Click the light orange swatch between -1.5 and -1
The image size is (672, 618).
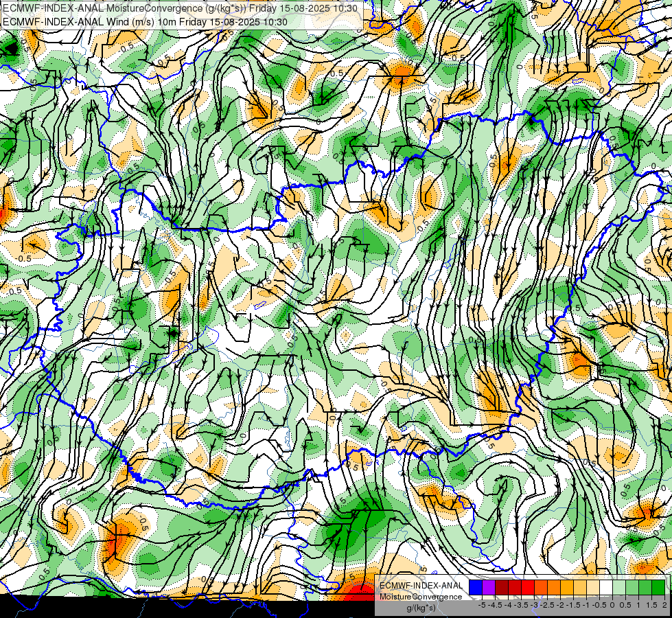(x=580, y=587)
